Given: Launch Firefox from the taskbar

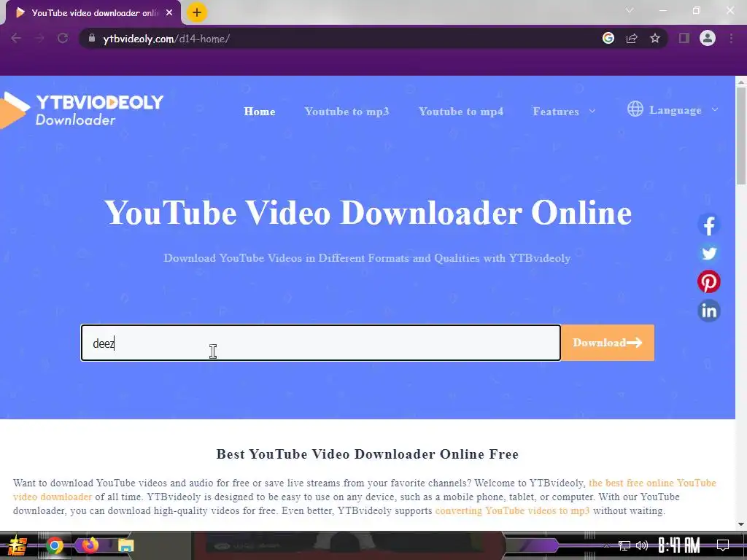Looking at the screenshot, I should tap(90, 545).
